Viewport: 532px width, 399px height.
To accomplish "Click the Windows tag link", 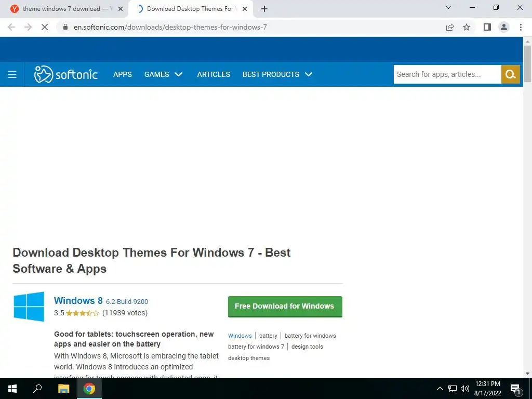I will click(240, 336).
